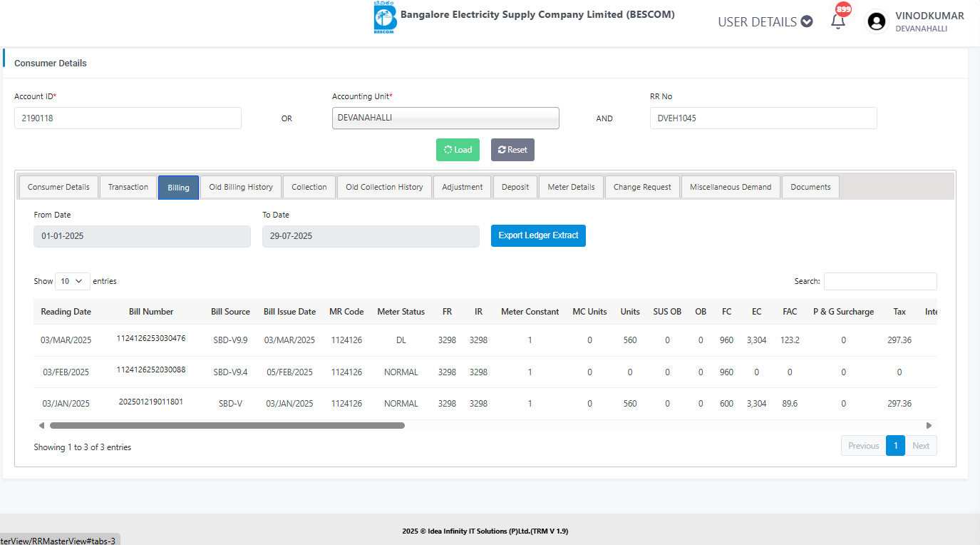The image size is (980, 545).
Task: Click the right scroll arrow of table
Action: [929, 425]
